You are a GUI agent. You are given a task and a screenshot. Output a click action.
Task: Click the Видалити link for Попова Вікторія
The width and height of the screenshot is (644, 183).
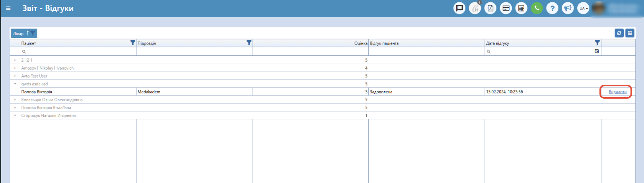pyautogui.click(x=617, y=92)
